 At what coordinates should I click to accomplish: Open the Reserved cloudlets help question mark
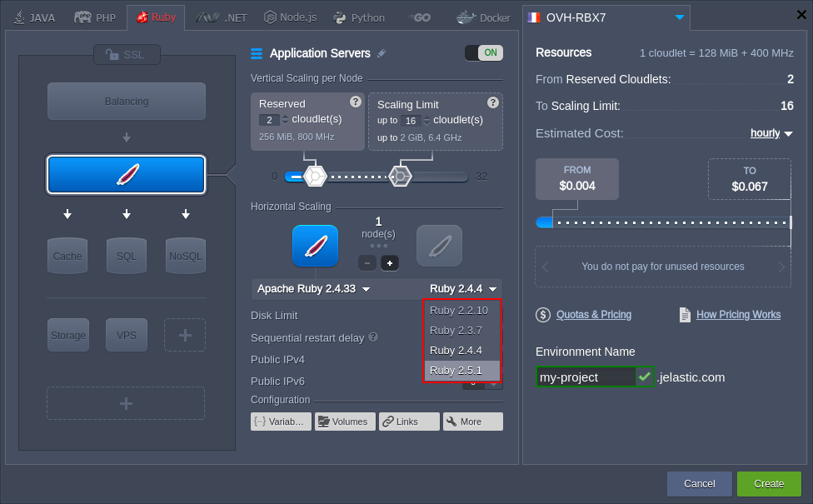356,102
